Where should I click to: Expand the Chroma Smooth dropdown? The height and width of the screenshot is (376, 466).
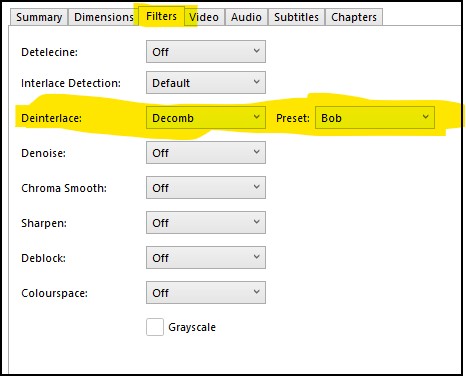pyautogui.click(x=206, y=188)
